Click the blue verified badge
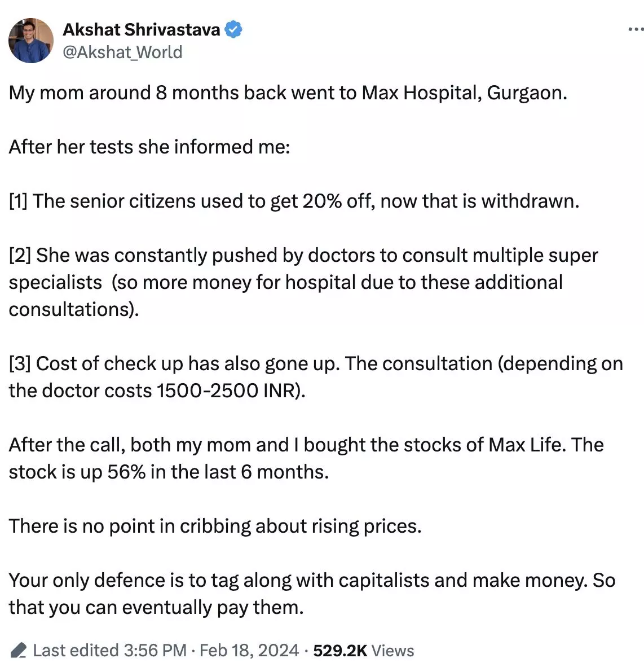Viewport: 644px width, 667px height. [x=234, y=29]
